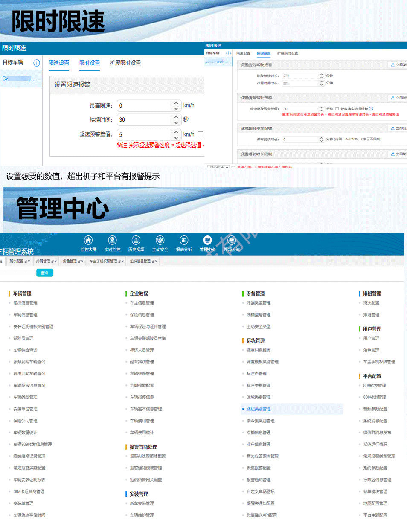Go to 报表分析 chart icon
This screenshot has width=407, height=532.
click(x=184, y=241)
